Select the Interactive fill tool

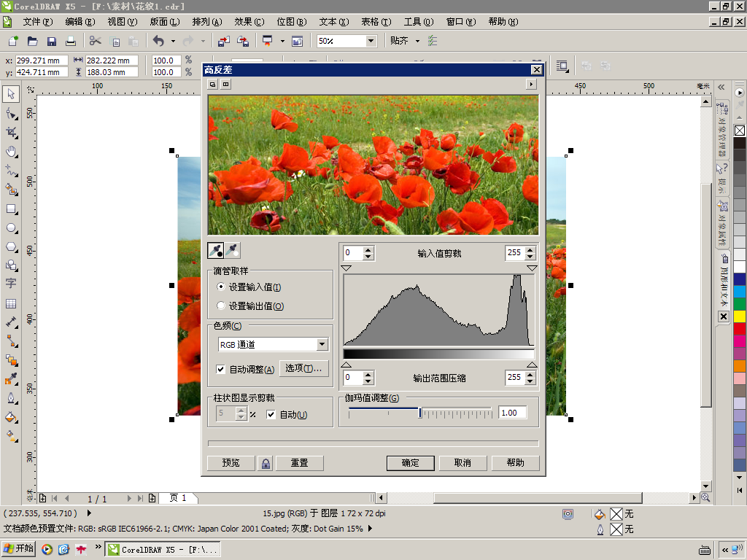pyautogui.click(x=11, y=436)
